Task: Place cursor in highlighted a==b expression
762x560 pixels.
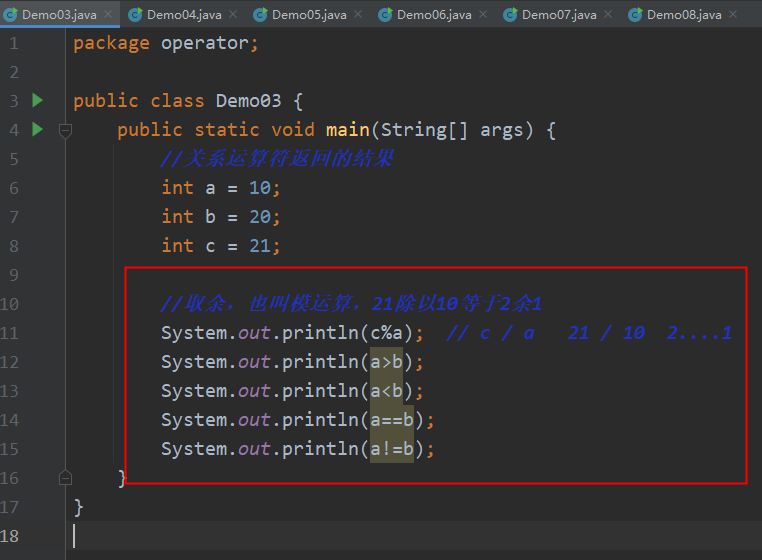Action: pos(392,420)
